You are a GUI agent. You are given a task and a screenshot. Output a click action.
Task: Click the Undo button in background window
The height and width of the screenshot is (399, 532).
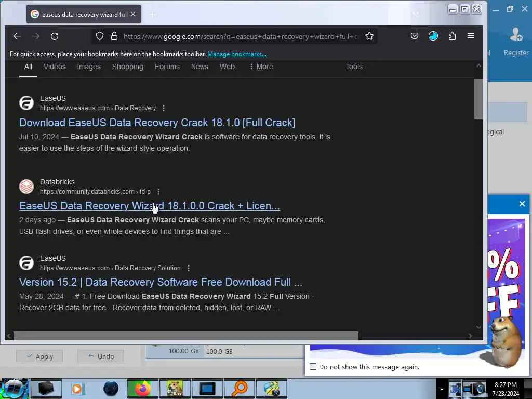click(x=101, y=356)
